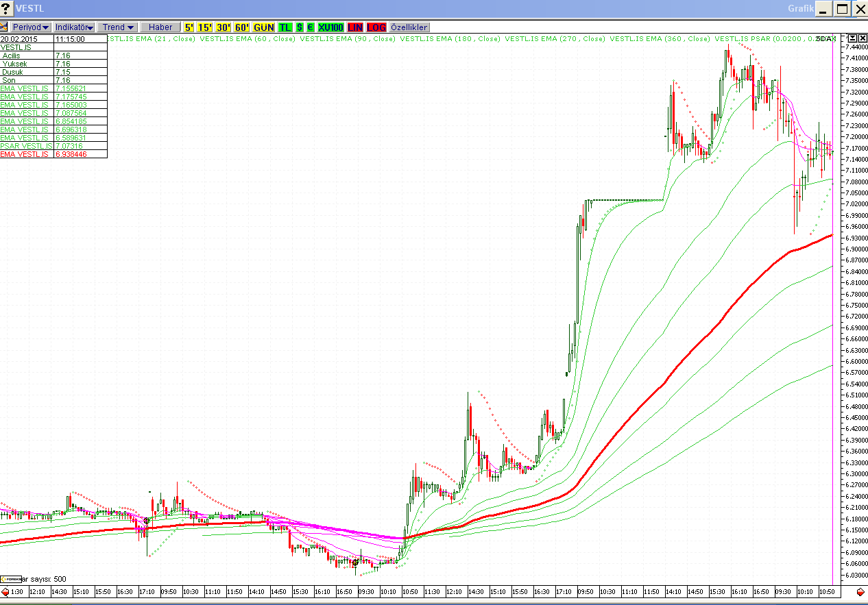
Task: Open the Trend dropdown menu
Action: tap(118, 27)
